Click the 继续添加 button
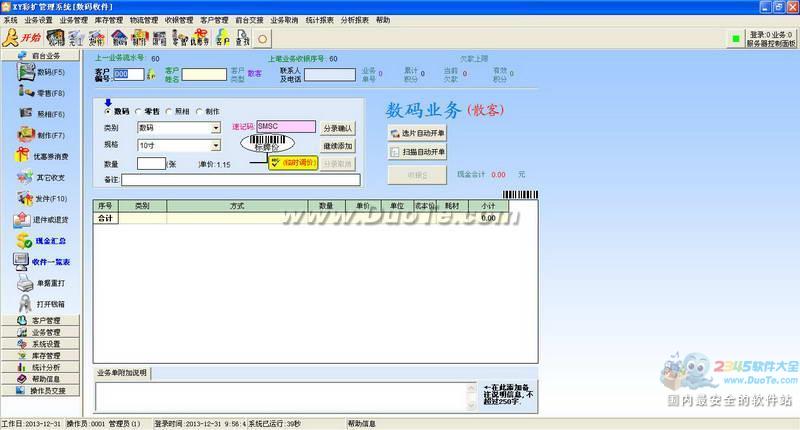Image resolution: width=800 pixels, height=430 pixels. (x=338, y=146)
